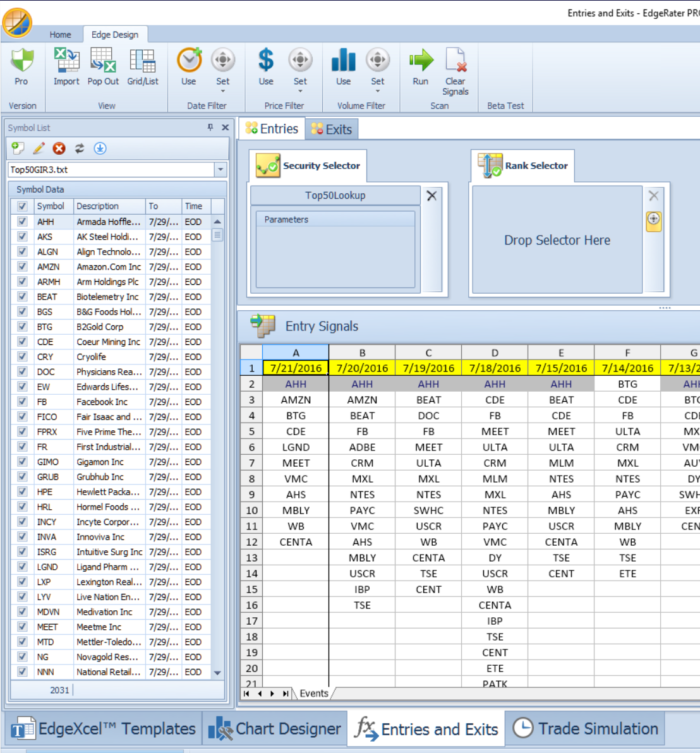
Task: Uncheck the MEET symbol checkbox
Action: (x=22, y=627)
